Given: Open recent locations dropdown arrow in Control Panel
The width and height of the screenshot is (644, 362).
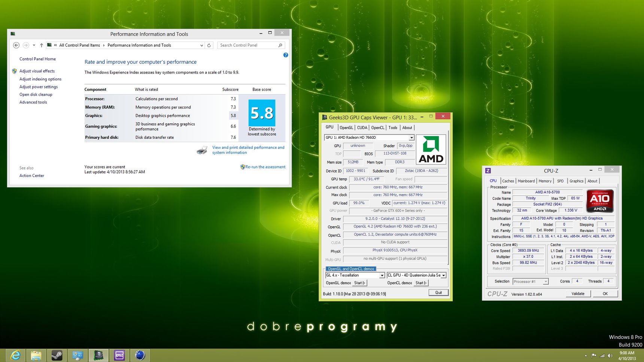Looking at the screenshot, I should click(x=34, y=45).
